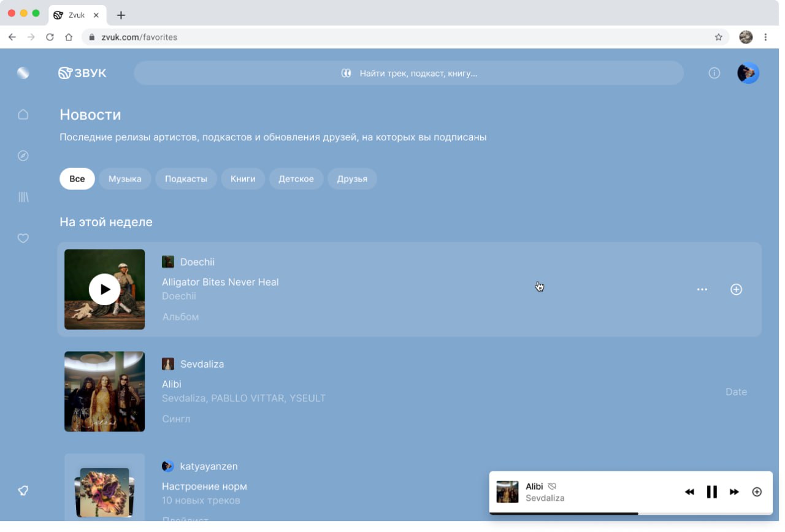This screenshot has width=785, height=532.
Task: Open the info icon in the header
Action: pyautogui.click(x=714, y=73)
